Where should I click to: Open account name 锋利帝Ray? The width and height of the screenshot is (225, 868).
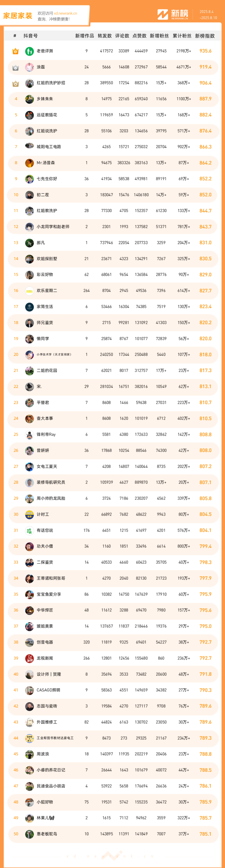point(46,435)
